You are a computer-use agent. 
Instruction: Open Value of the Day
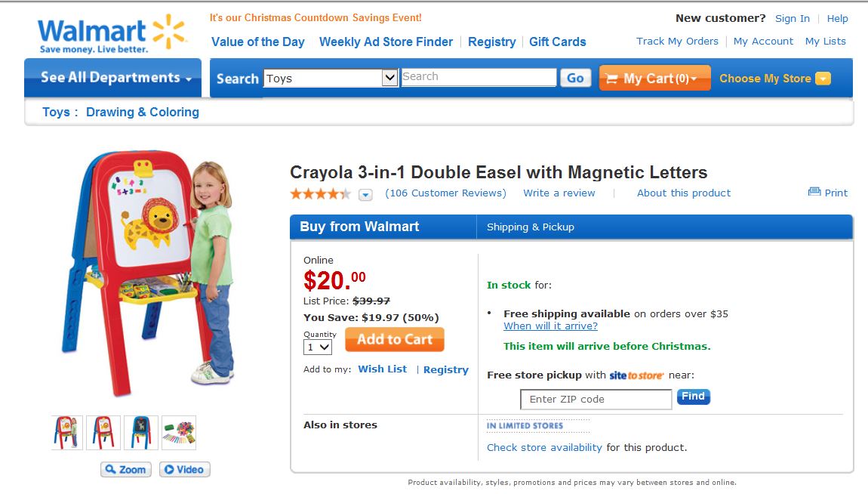[257, 42]
